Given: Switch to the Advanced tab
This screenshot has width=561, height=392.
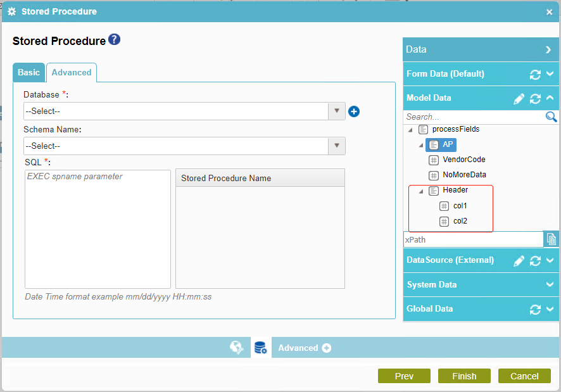Looking at the screenshot, I should [72, 73].
